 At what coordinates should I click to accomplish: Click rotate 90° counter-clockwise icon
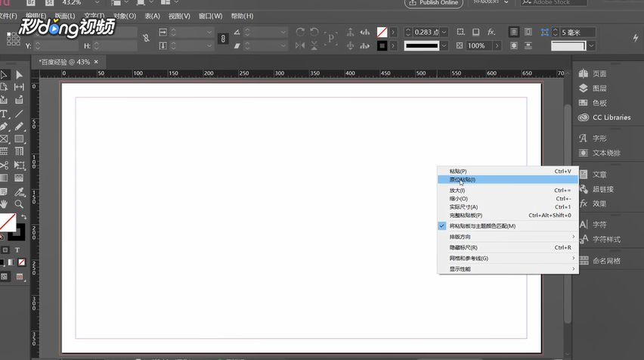tap(314, 32)
